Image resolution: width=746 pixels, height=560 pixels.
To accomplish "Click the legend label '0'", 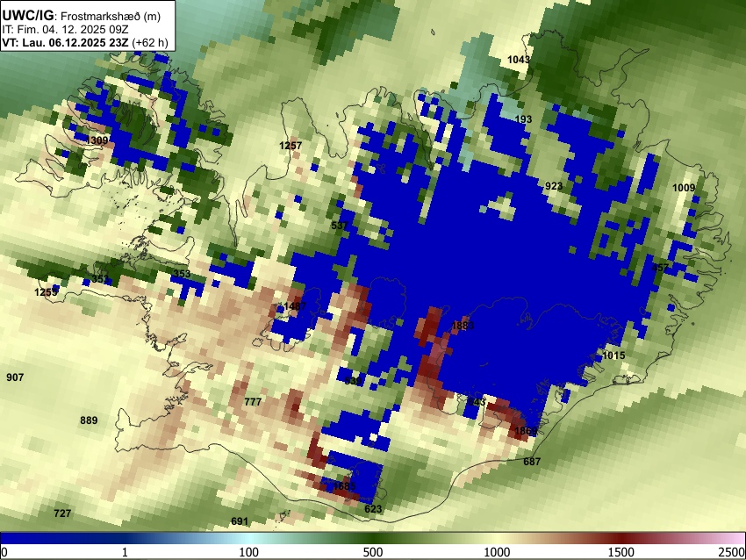I will click(4, 552).
